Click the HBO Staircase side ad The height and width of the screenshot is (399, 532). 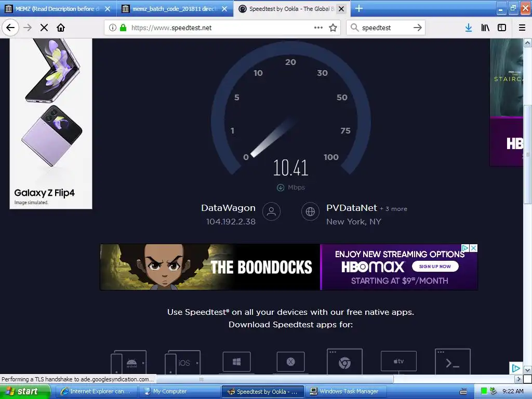coord(506,102)
